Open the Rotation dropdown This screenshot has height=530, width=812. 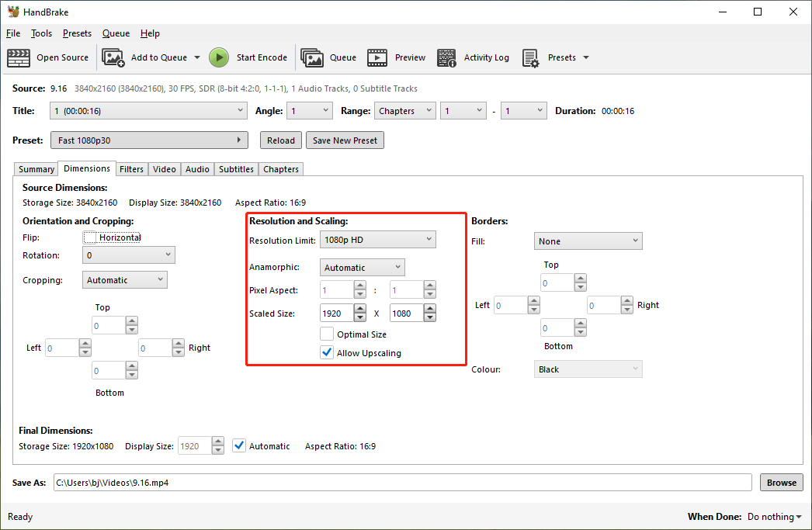click(x=128, y=255)
